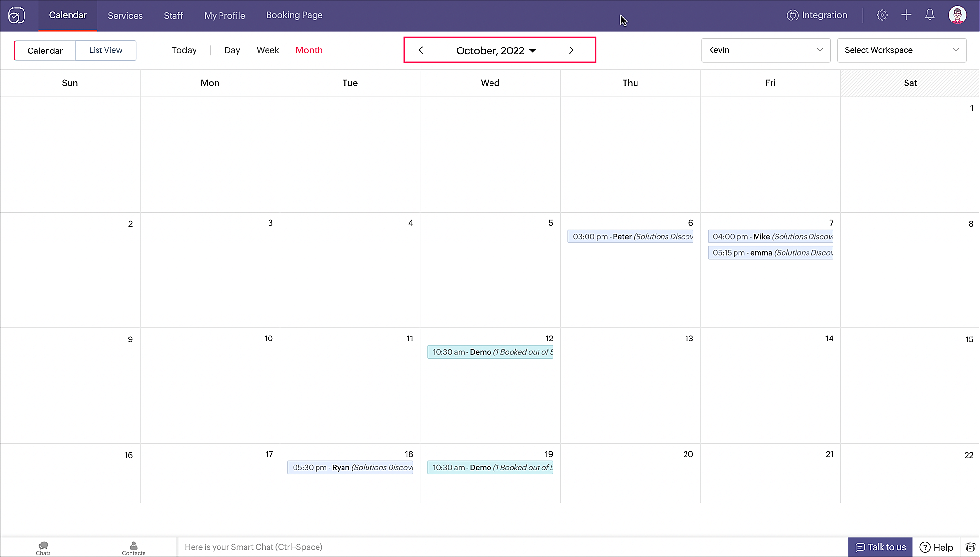Go to the Services tab

(x=125, y=16)
